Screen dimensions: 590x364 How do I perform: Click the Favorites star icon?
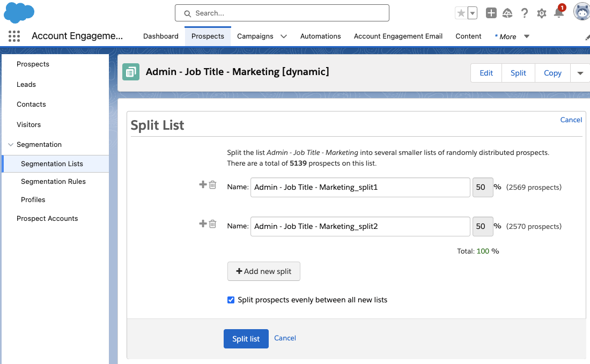coord(461,13)
